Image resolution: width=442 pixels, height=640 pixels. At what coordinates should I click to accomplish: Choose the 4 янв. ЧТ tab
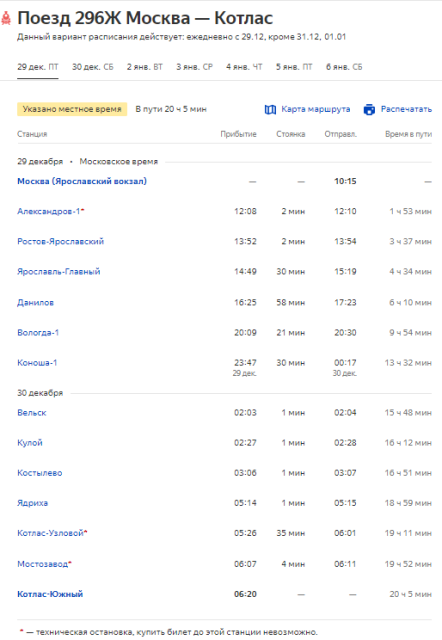244,67
